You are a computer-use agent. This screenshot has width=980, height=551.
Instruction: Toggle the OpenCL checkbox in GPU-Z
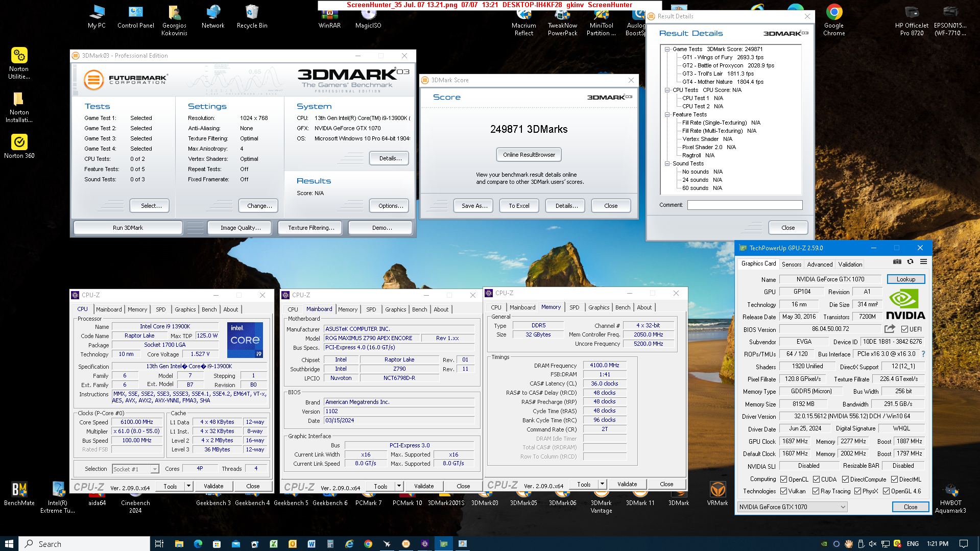[x=784, y=479]
